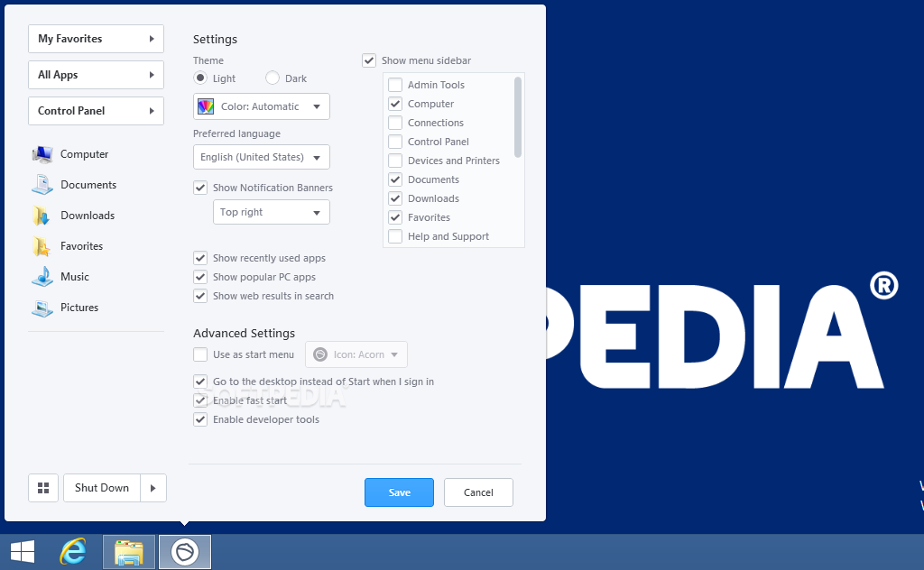Open the Color: Automatic dropdown
This screenshot has width=924, height=570.
point(262,106)
